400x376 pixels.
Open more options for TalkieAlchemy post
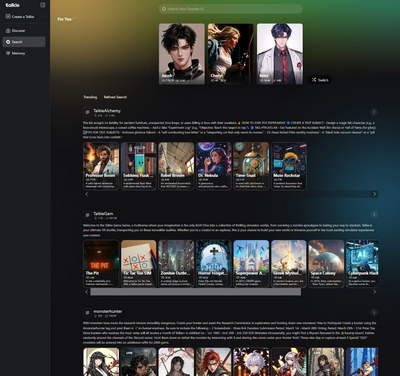tap(374, 112)
